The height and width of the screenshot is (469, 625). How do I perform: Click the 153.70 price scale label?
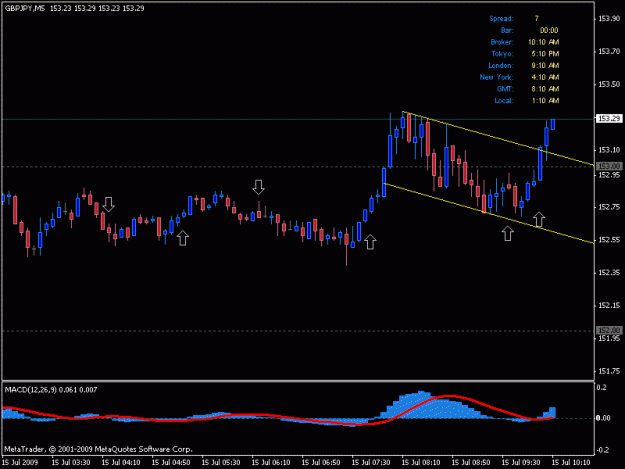click(x=609, y=51)
